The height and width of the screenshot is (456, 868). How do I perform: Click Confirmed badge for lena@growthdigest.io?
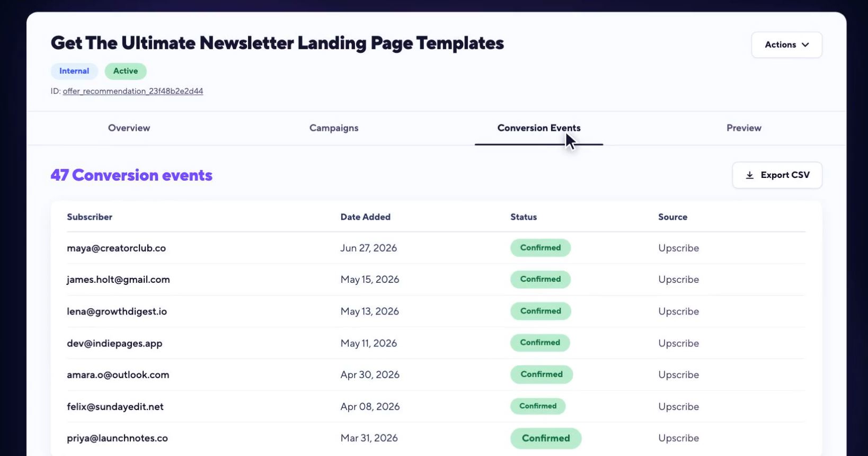541,311
